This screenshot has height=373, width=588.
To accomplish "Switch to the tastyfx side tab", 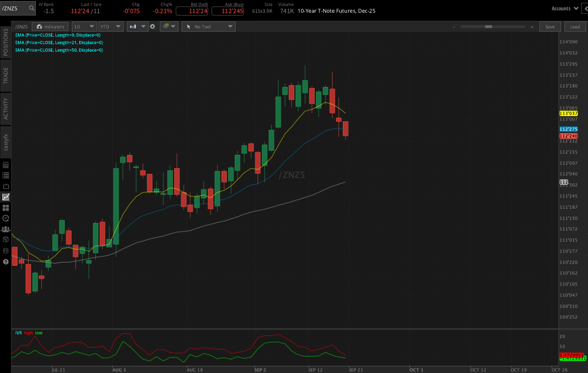I will coord(6,142).
